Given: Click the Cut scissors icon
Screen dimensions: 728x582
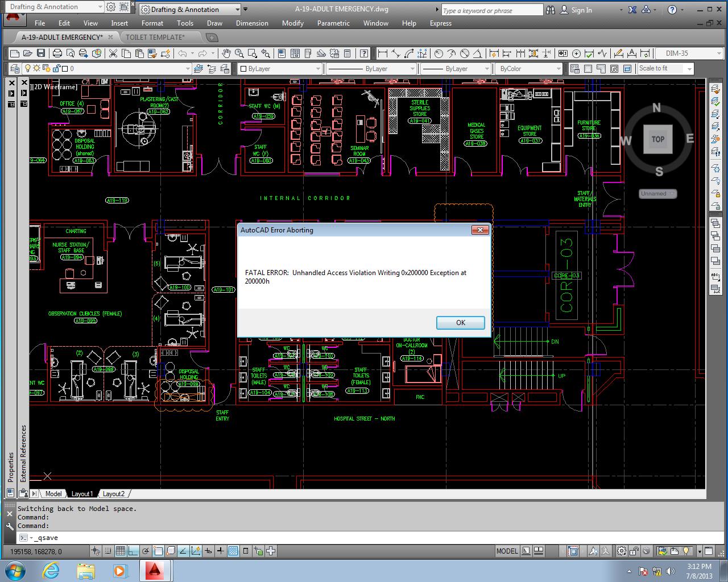Looking at the screenshot, I should click(113, 53).
